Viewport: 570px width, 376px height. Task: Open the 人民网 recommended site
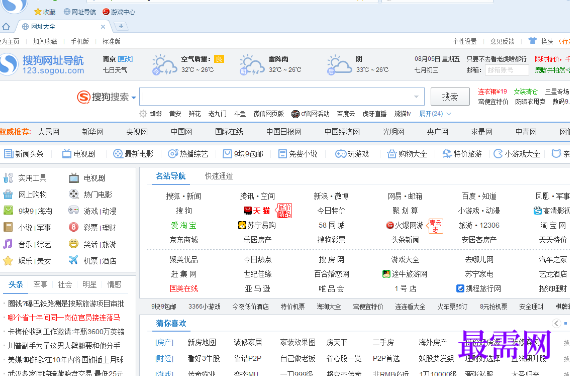coord(49,132)
